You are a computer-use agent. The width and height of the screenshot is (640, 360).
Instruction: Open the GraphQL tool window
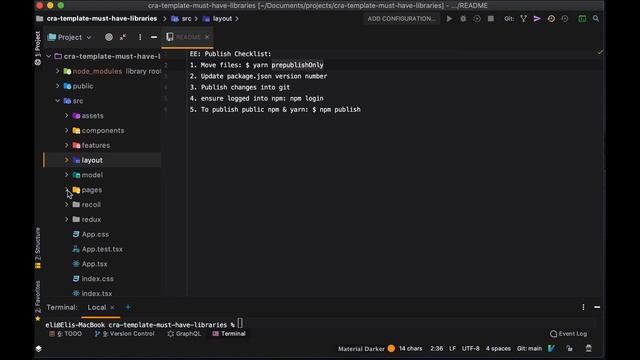point(184,333)
